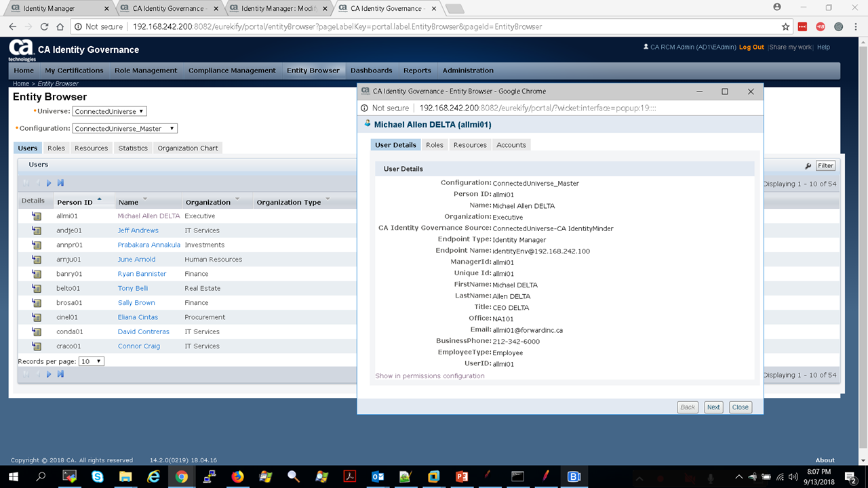Click Show in permissions configuration link
The width and height of the screenshot is (868, 488).
click(430, 376)
